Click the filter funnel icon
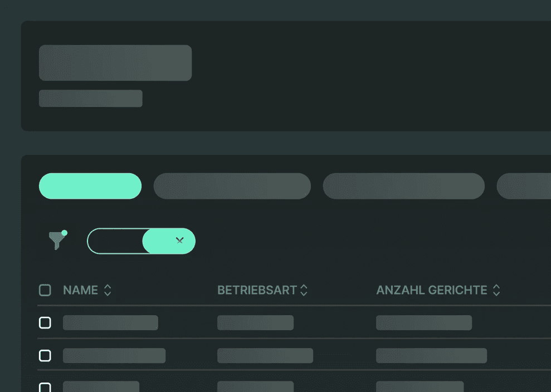 point(57,241)
